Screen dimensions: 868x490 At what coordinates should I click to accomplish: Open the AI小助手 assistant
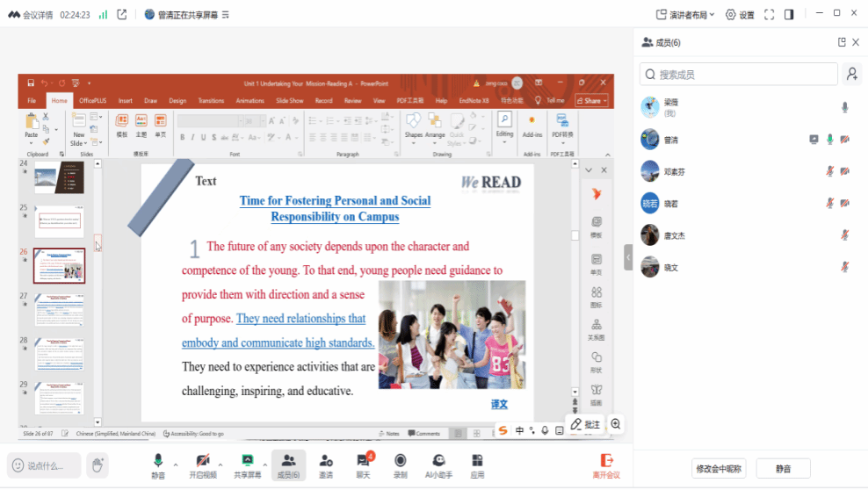438,465
